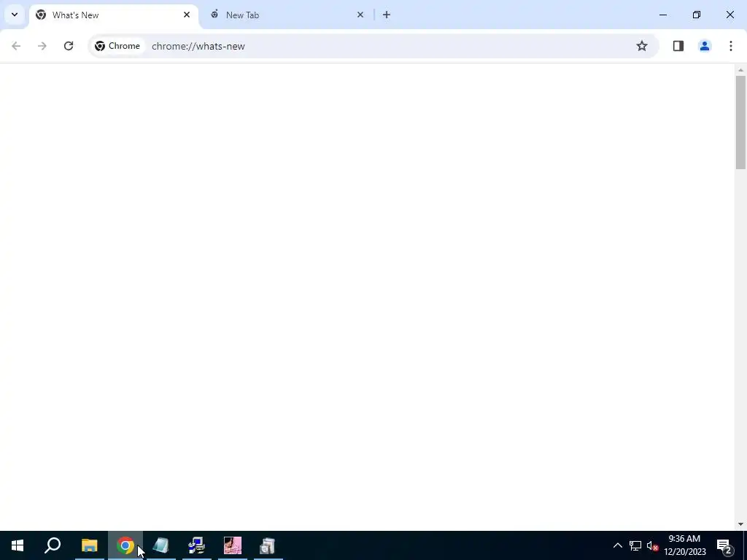This screenshot has width=747, height=560.
Task: Close the New Tab tab
Action: click(360, 15)
